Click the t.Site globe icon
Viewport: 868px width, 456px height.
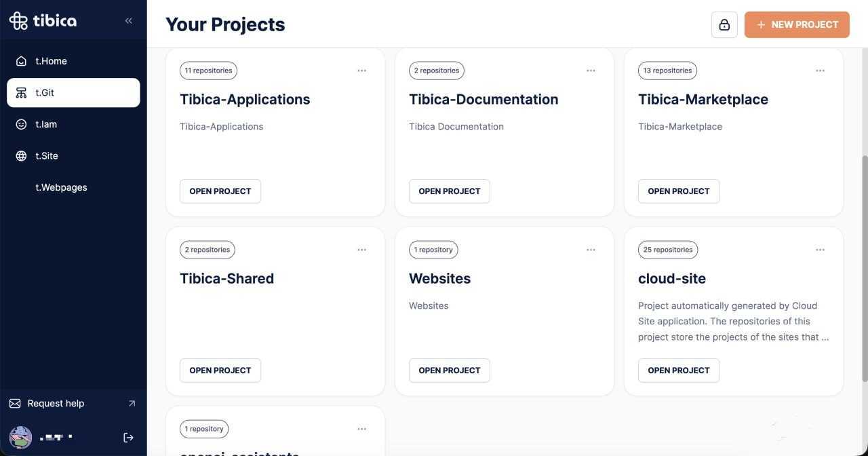point(22,156)
